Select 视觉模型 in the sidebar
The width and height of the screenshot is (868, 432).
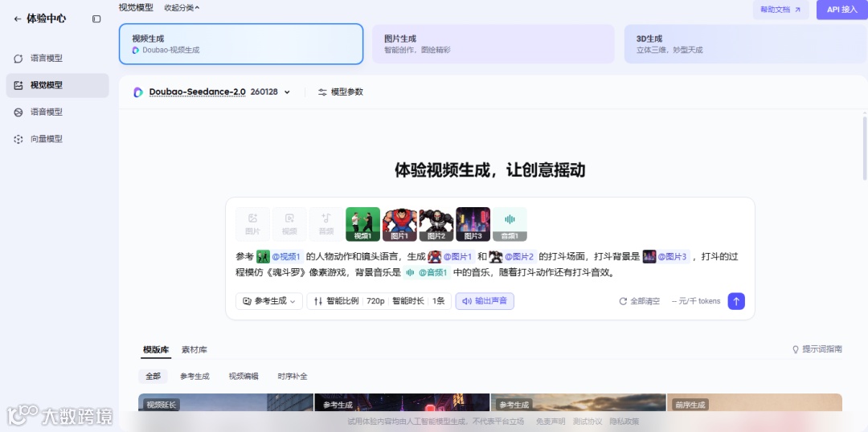(58, 85)
